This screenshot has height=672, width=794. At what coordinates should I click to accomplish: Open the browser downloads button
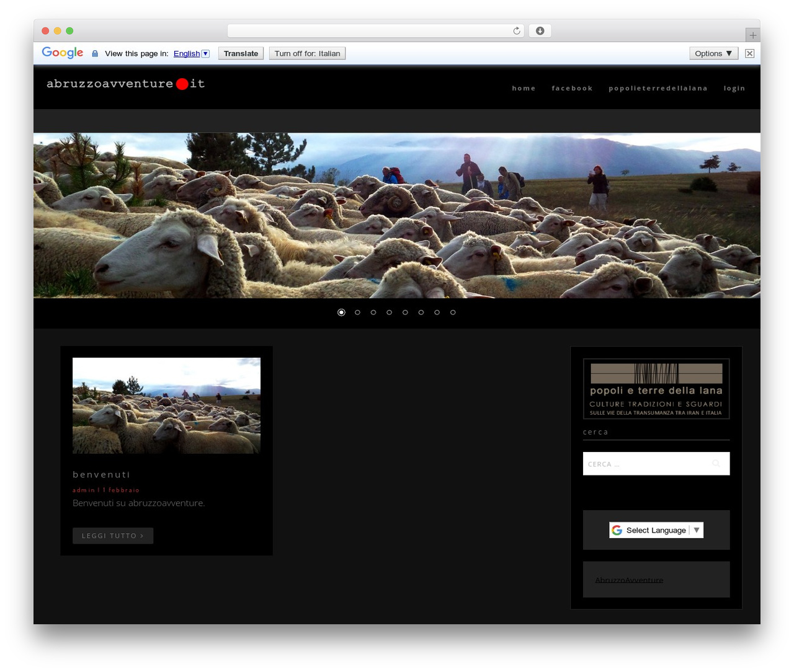(x=540, y=31)
